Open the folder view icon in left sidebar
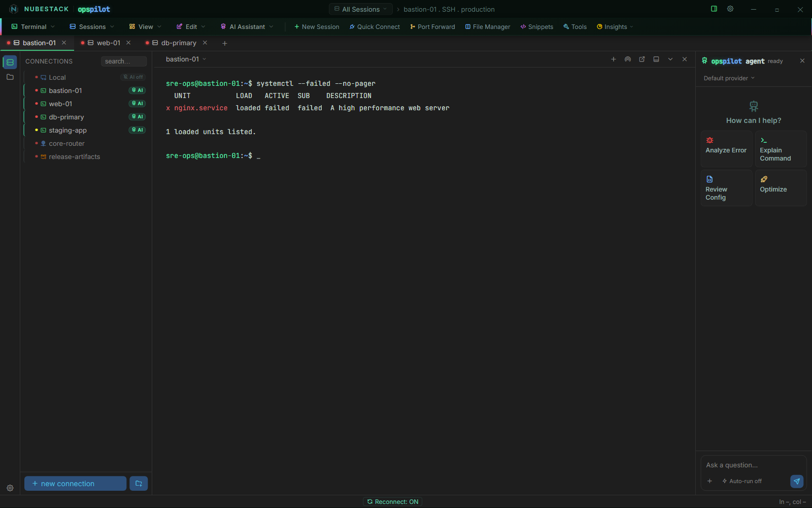This screenshot has width=812, height=508. [x=10, y=77]
